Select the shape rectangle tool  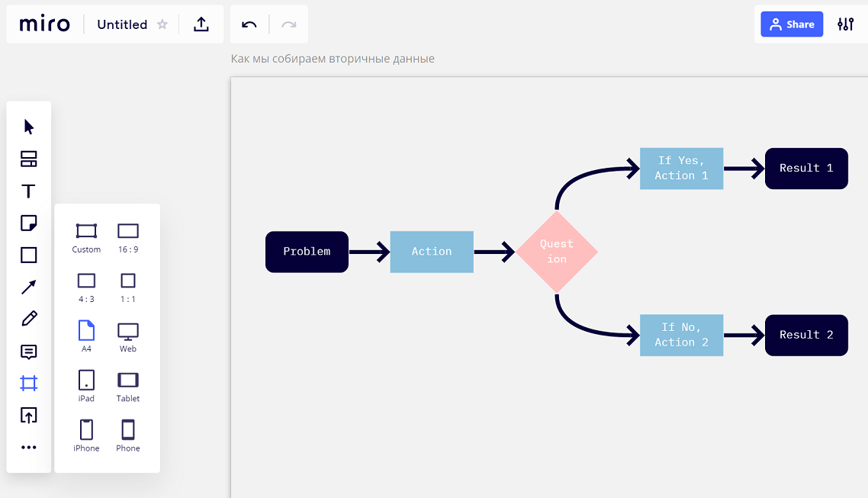(x=29, y=255)
